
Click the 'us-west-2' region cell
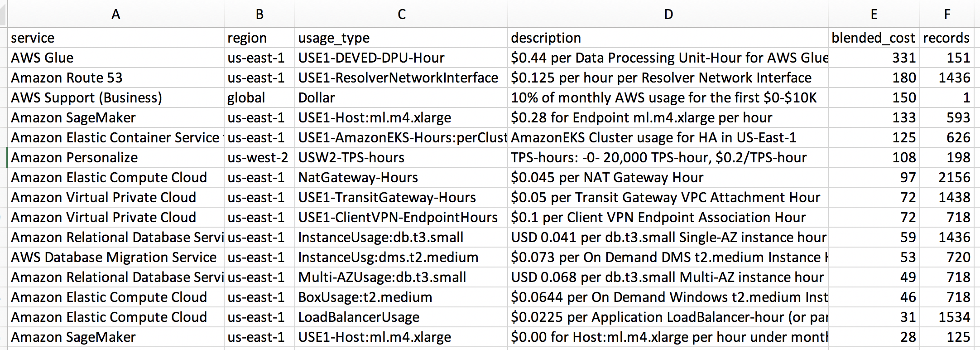point(259,158)
